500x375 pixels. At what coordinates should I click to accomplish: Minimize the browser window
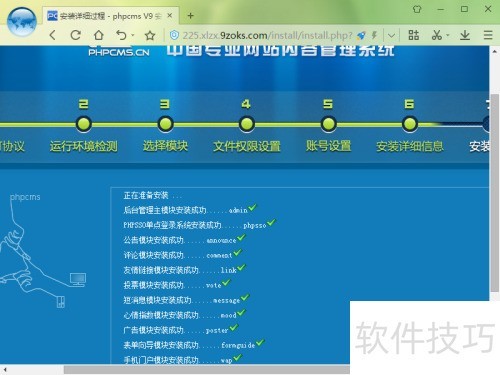coord(441,9)
